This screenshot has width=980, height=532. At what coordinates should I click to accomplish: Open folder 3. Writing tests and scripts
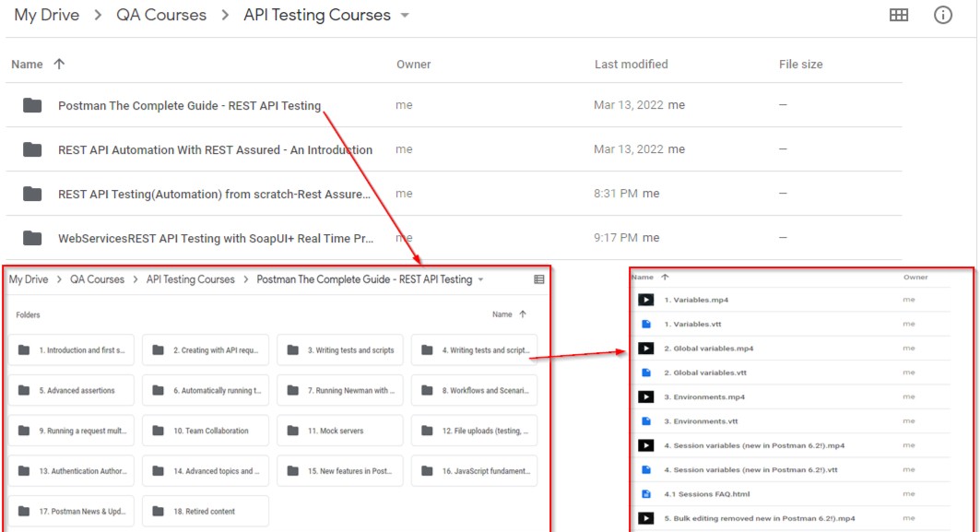pyautogui.click(x=340, y=350)
